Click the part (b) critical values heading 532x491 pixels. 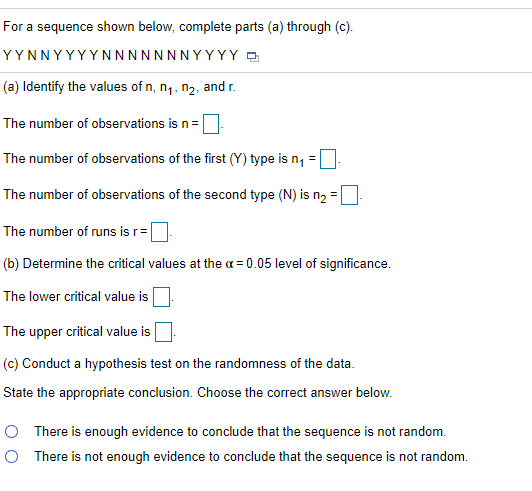[197, 264]
